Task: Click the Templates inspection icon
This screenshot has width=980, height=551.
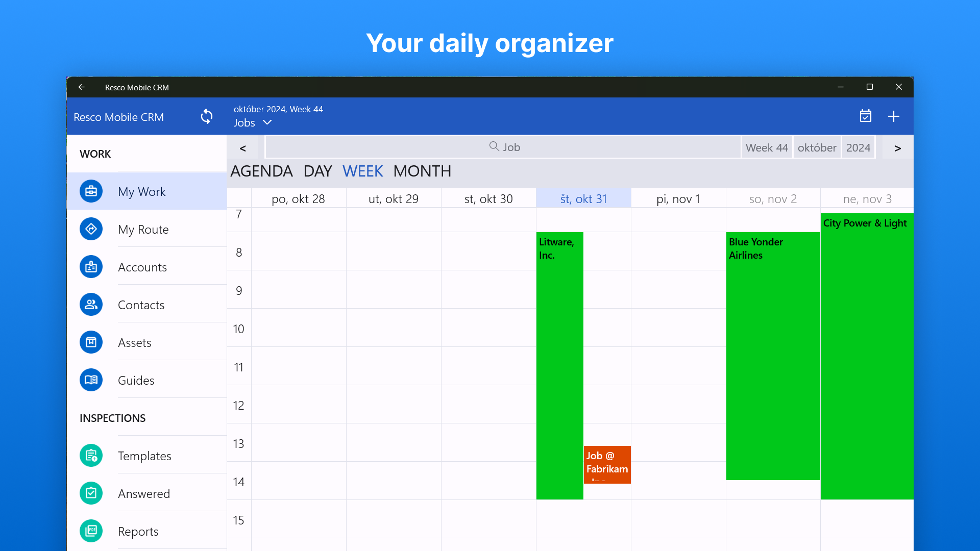Action: click(x=91, y=456)
